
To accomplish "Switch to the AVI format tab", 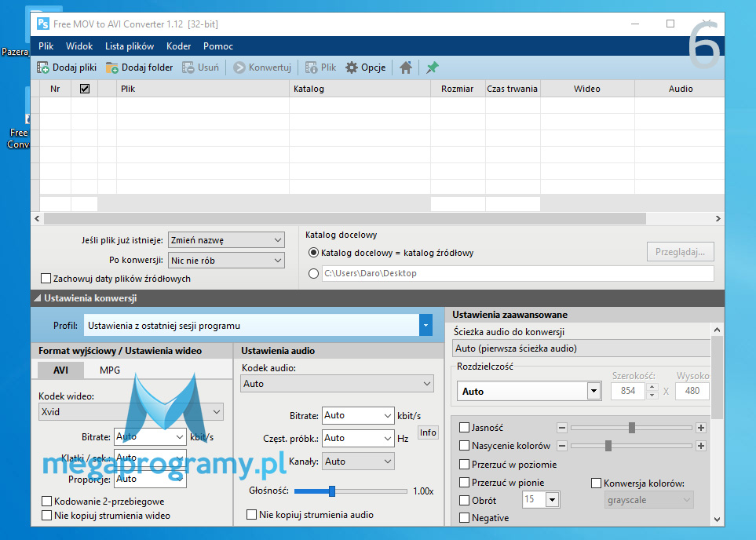I will click(x=60, y=370).
